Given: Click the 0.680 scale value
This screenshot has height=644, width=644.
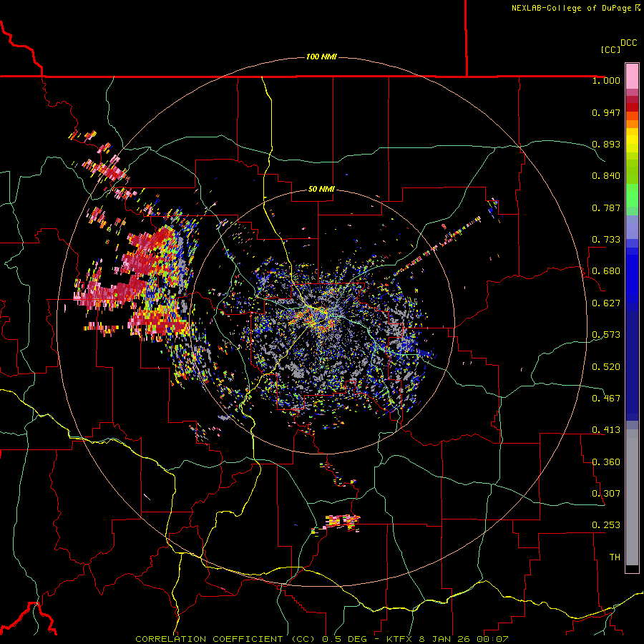Looking at the screenshot, I should click(x=606, y=271).
